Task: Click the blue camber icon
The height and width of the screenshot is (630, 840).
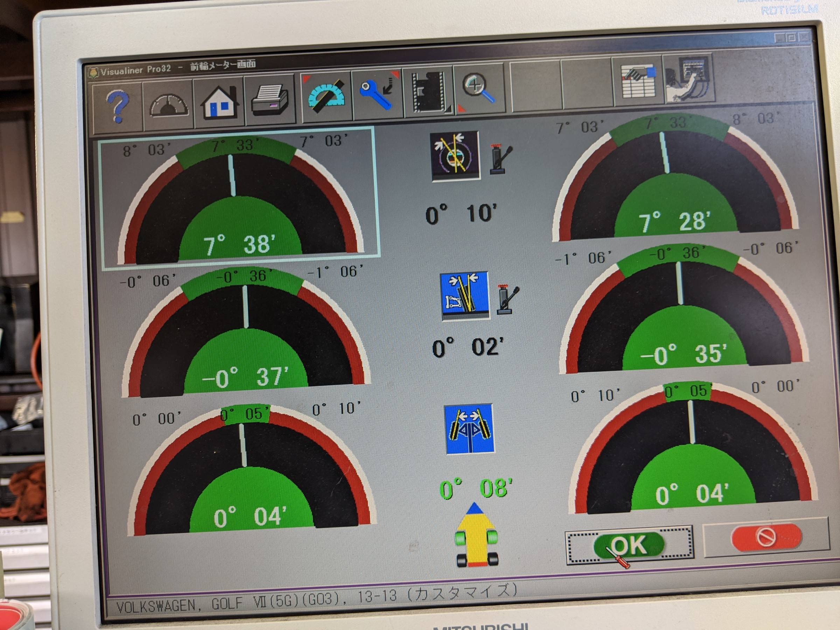Action: (x=464, y=295)
